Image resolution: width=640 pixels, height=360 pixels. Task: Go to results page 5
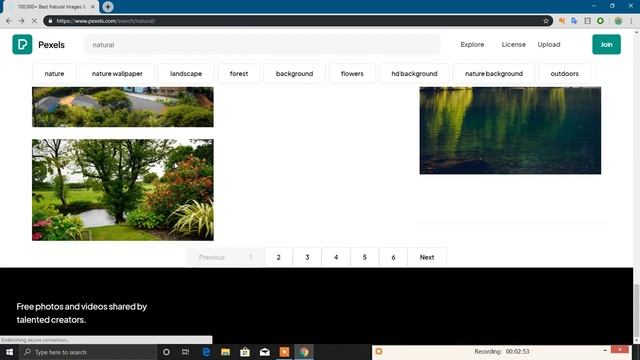point(364,257)
